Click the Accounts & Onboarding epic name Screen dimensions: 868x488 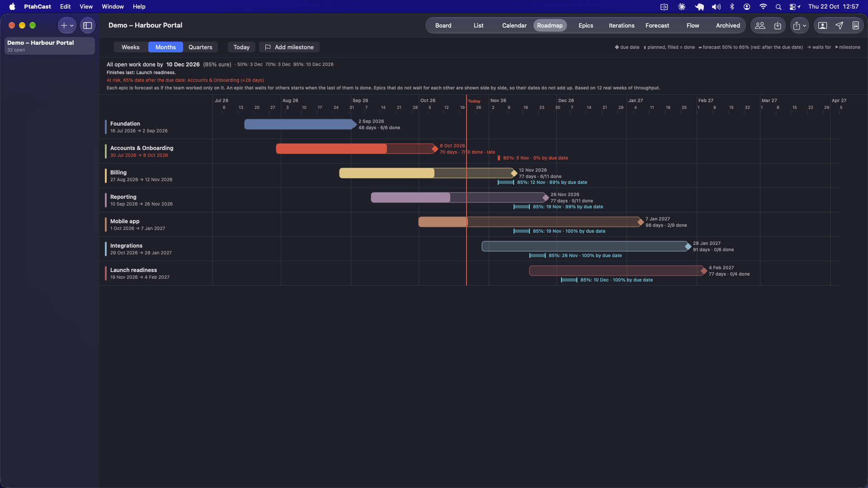[x=142, y=148]
